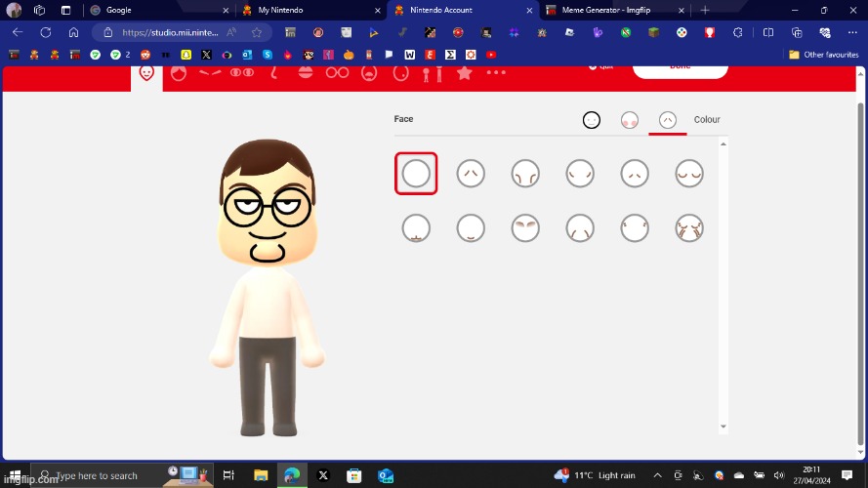Image resolution: width=868 pixels, height=488 pixels.
Task: Open the Mouth (lips) category icon
Action: 306,72
